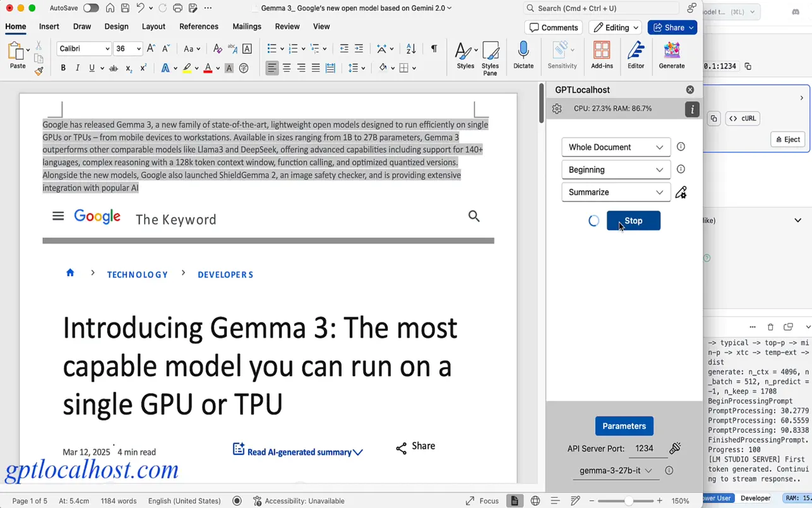Open the Editor tool in ribbon

[x=635, y=55]
